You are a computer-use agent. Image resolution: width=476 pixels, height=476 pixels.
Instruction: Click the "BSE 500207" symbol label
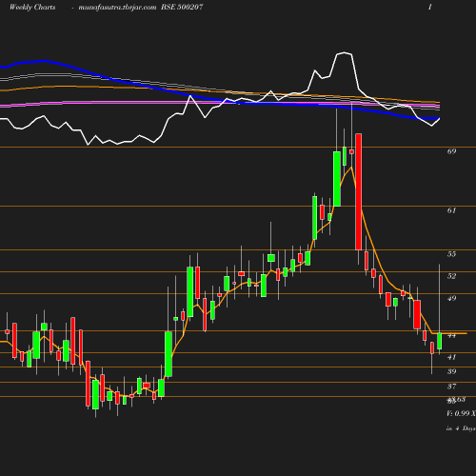tap(182, 7)
